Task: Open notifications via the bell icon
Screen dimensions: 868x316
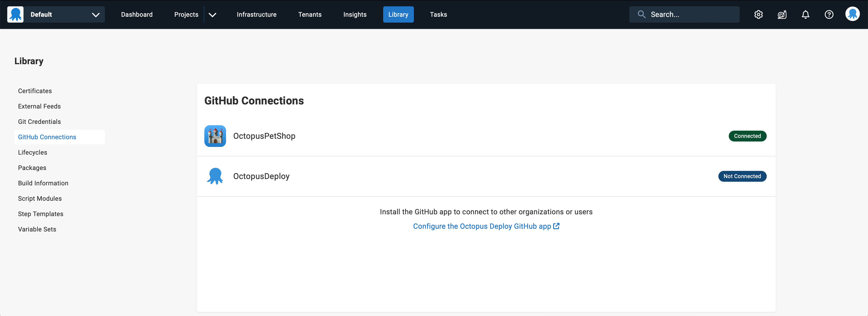Action: [x=806, y=14]
